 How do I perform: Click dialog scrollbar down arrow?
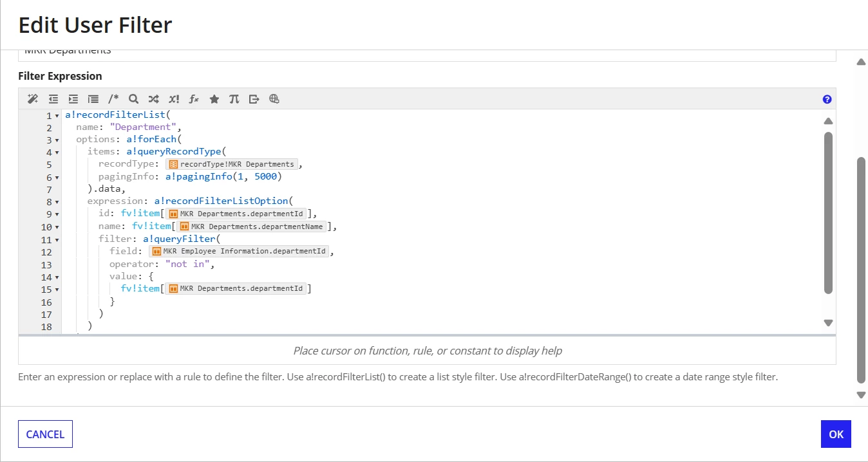pyautogui.click(x=861, y=395)
